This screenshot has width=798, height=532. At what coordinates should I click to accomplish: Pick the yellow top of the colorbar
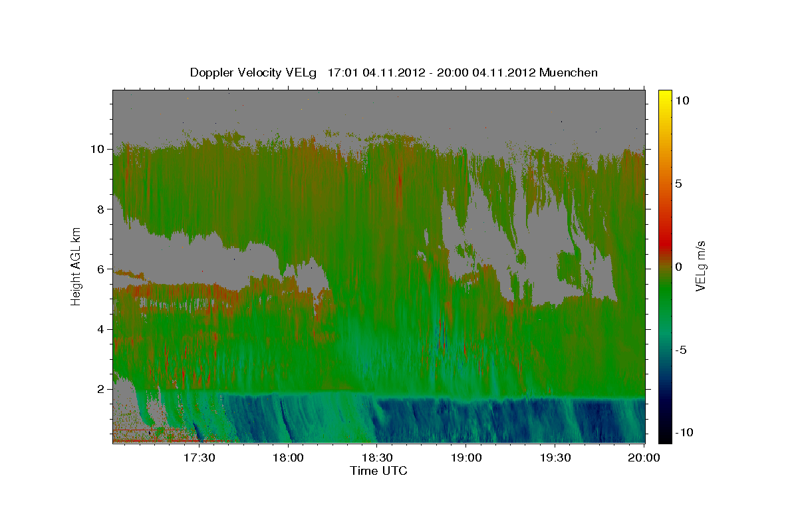coord(665,96)
